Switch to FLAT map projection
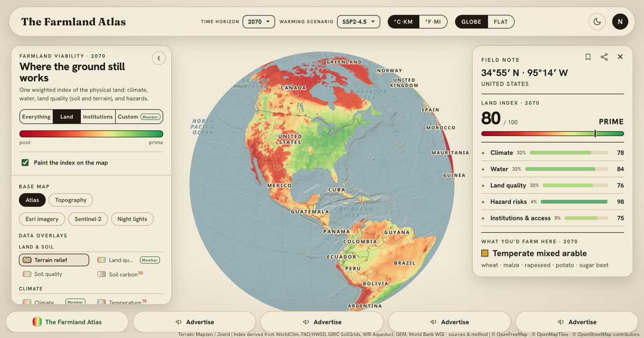The height and width of the screenshot is (338, 644). [x=501, y=22]
